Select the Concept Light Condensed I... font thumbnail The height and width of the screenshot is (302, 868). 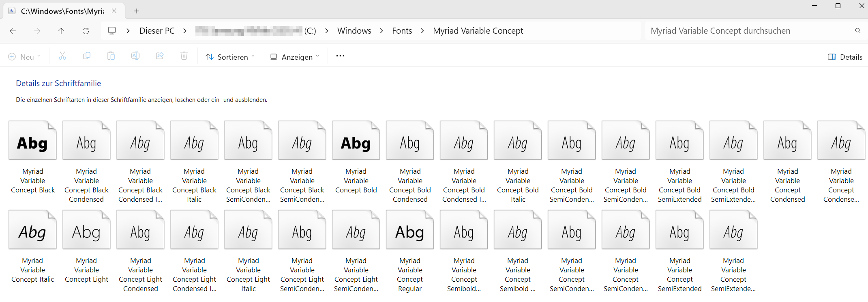[x=194, y=230]
